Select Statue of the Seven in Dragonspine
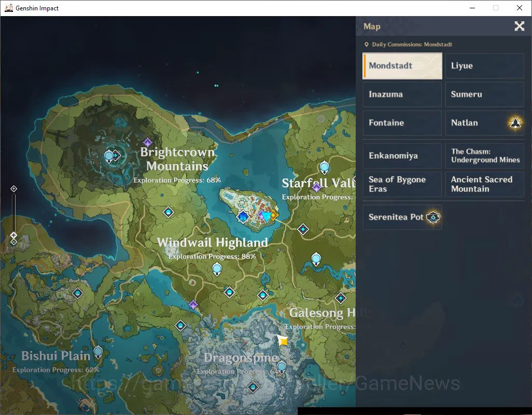The height and width of the screenshot is (415, 532). pyautogui.click(x=281, y=367)
